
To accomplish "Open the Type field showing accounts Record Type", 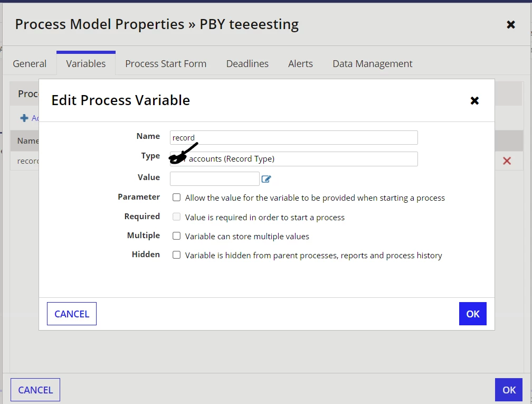I will (294, 159).
